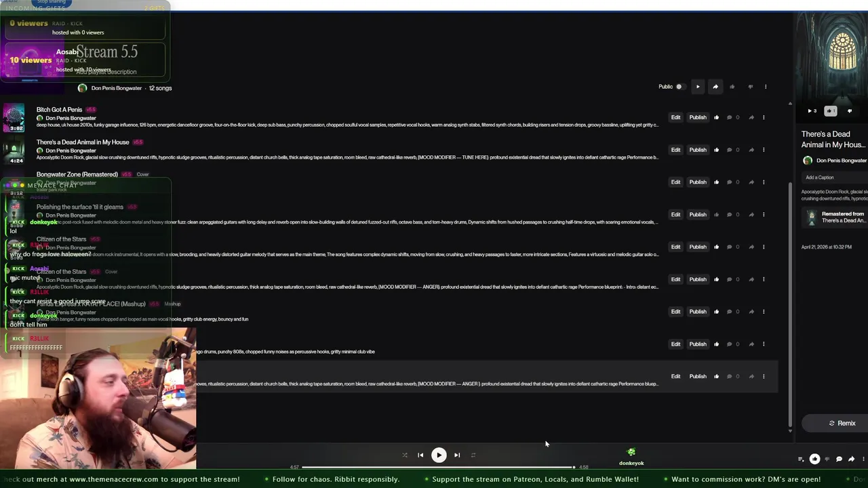Viewport: 868px width, 488px height.
Task: Skip to the previous track in the player
Action: 420,455
